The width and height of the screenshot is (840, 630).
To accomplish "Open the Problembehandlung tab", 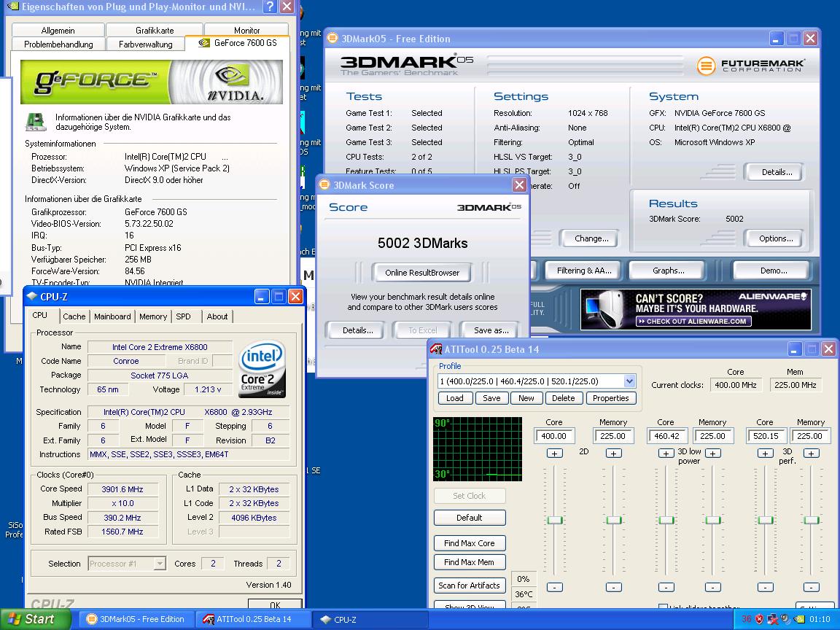I will coord(58,44).
